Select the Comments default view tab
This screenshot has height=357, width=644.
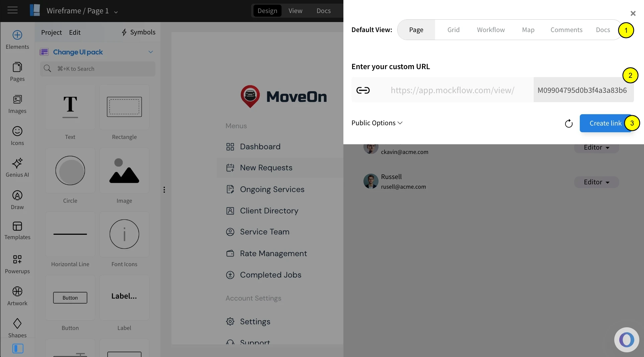pyautogui.click(x=566, y=30)
